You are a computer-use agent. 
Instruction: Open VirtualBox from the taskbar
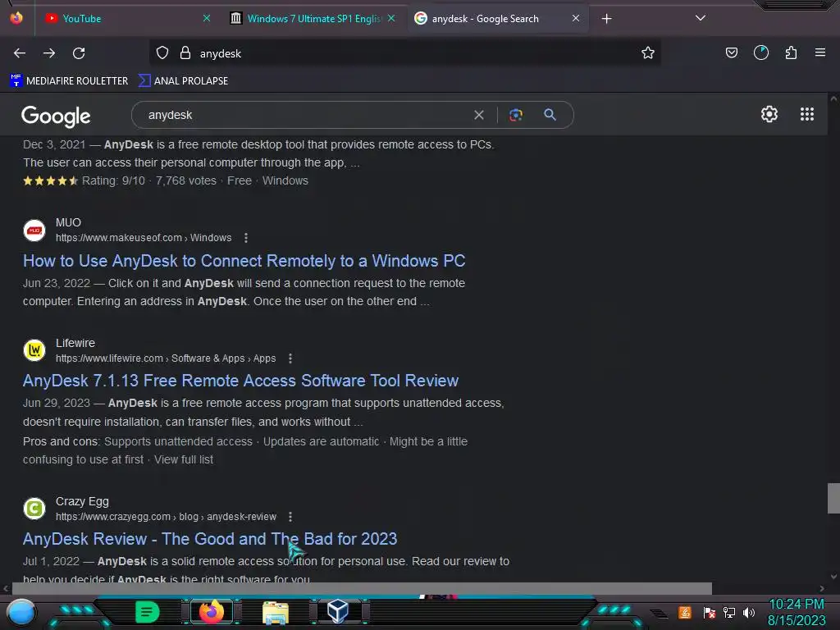[338, 611]
